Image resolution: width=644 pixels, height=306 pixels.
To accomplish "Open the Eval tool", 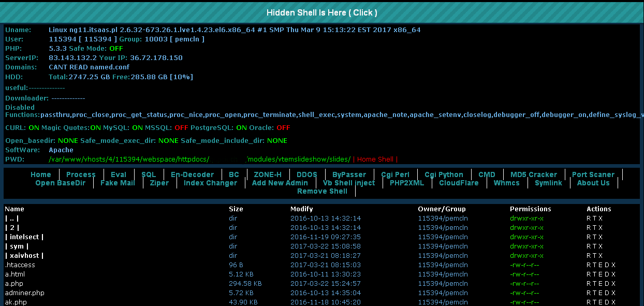I will tap(119, 174).
